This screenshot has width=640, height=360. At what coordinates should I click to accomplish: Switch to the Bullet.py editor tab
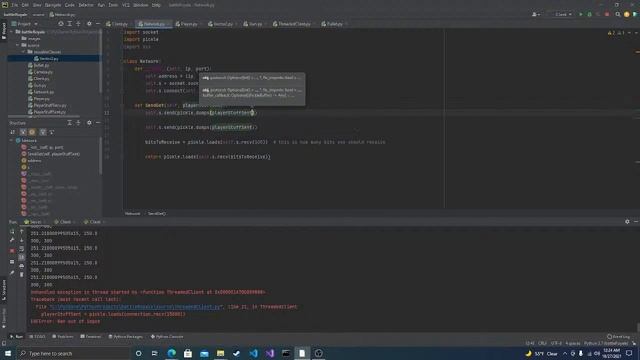click(334, 24)
